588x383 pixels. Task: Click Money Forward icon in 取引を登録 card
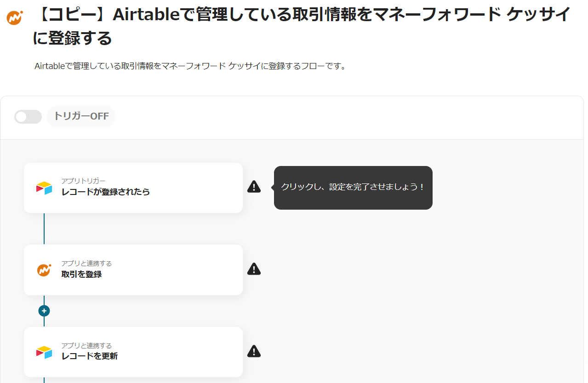click(44, 270)
